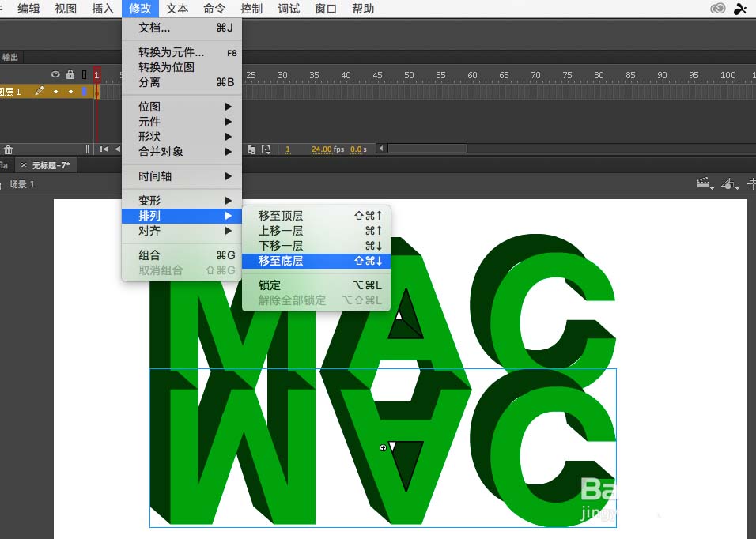Click the timeline scroll left arrow
Viewport: 756px width, 539px height.
381,149
